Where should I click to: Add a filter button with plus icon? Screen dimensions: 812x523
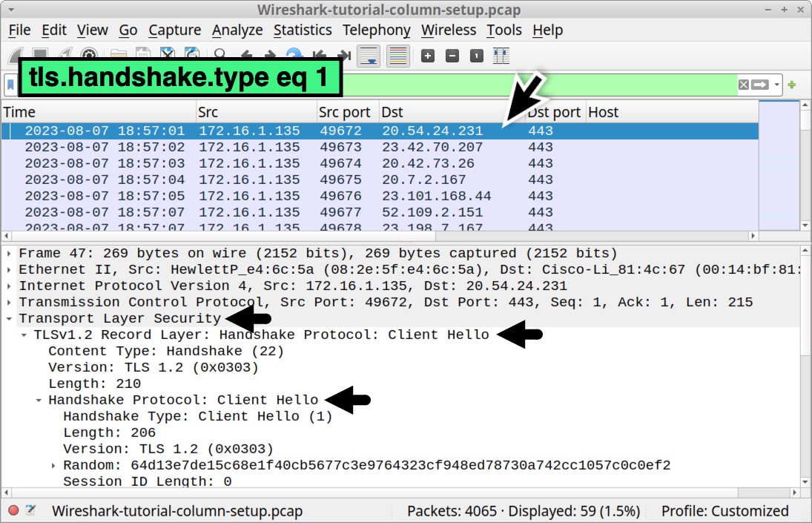[x=792, y=85]
